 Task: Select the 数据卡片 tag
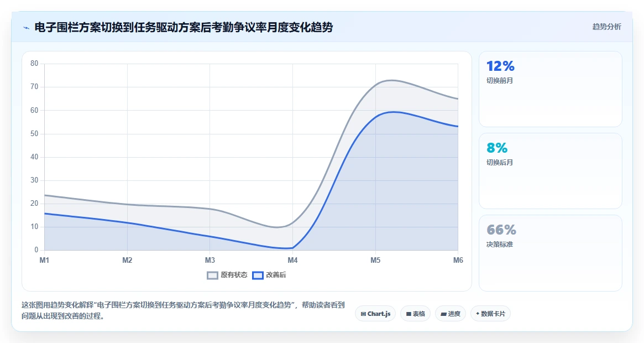click(490, 314)
